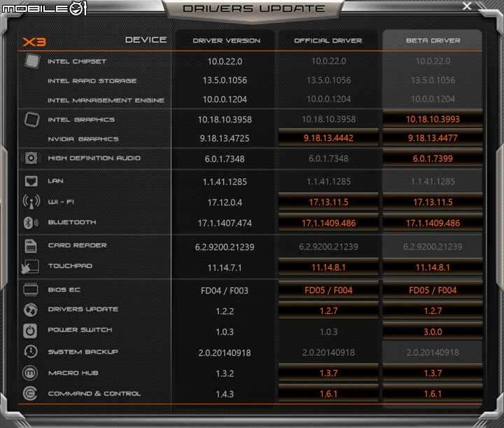The height and width of the screenshot is (428, 504).
Task: Install Touchpad official driver 11.14.8.1
Action: click(328, 267)
